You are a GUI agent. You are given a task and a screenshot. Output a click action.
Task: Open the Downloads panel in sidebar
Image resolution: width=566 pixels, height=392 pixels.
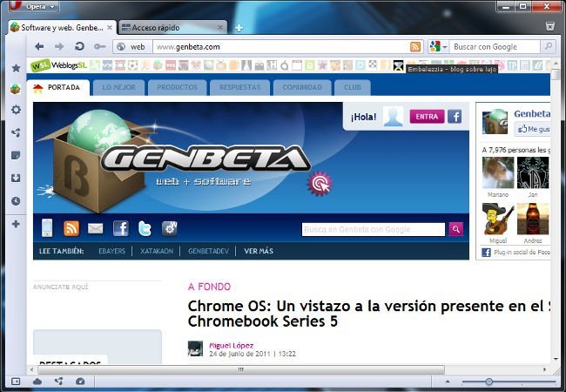[16, 178]
